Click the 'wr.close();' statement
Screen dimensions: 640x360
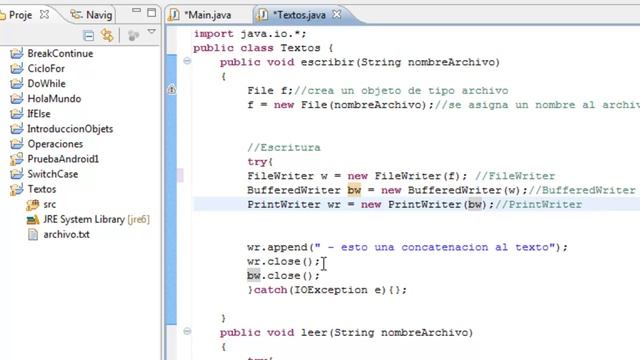[284, 262]
